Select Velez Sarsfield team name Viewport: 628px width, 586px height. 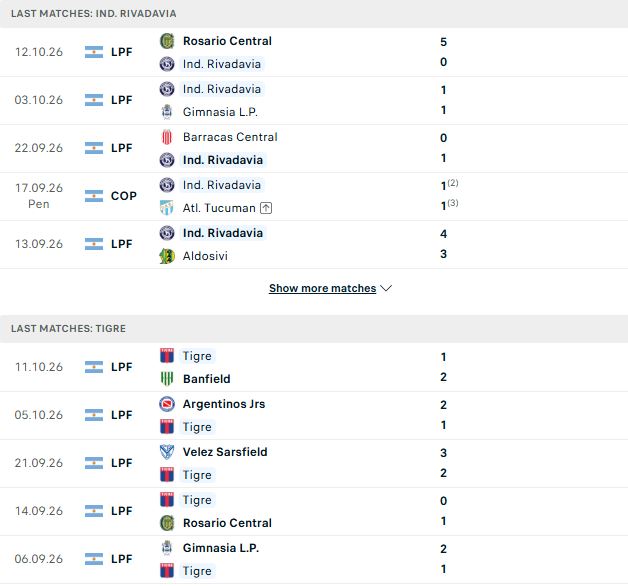pyautogui.click(x=225, y=452)
